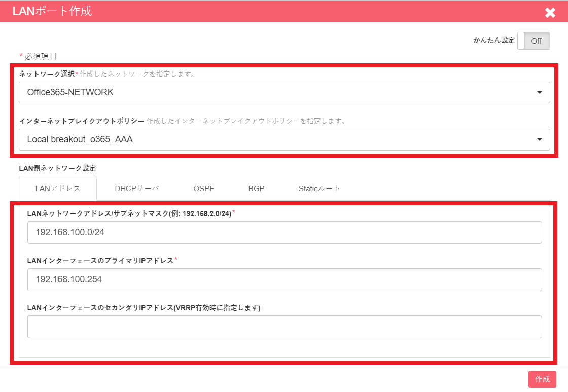Viewport: 568px width, 392px height.
Task: Click inside the 192.168.100.0/24 text box
Action: click(284, 232)
